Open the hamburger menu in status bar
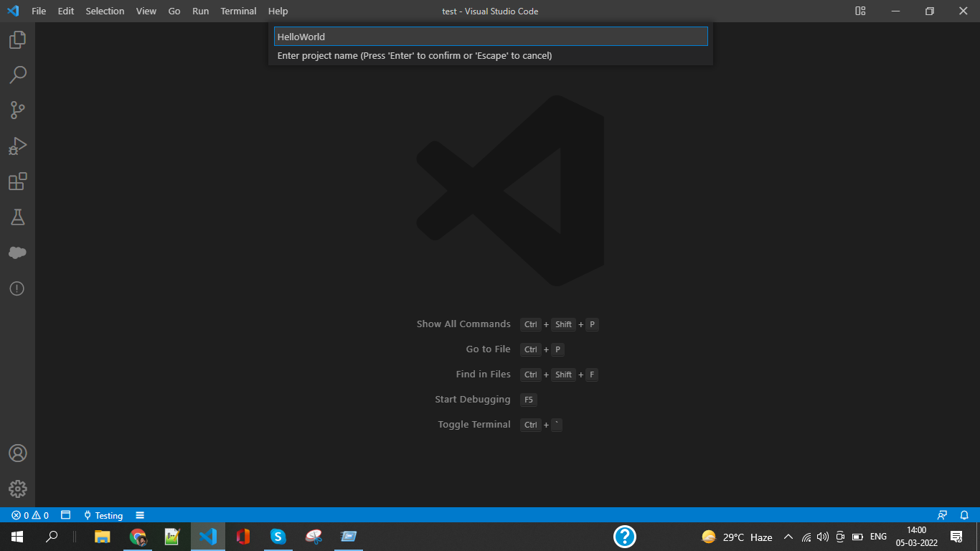 click(140, 515)
